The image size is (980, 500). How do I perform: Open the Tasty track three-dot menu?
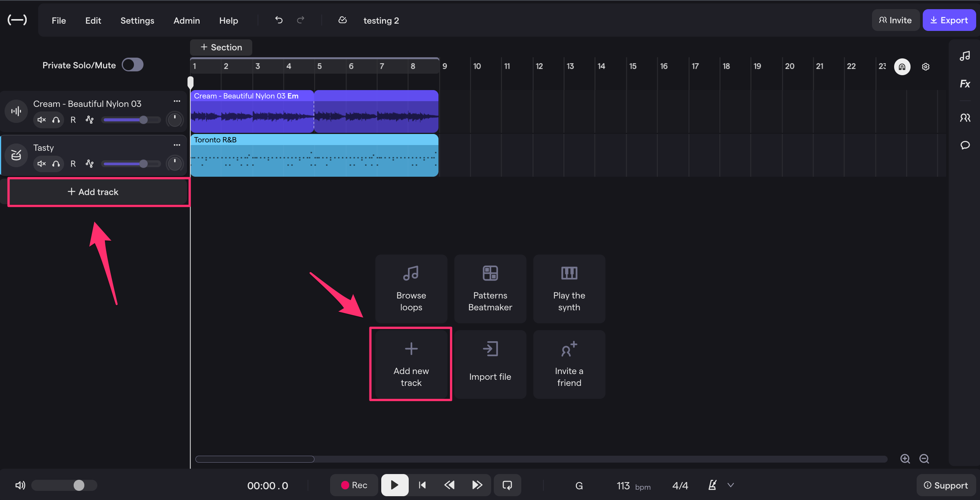coord(177,145)
